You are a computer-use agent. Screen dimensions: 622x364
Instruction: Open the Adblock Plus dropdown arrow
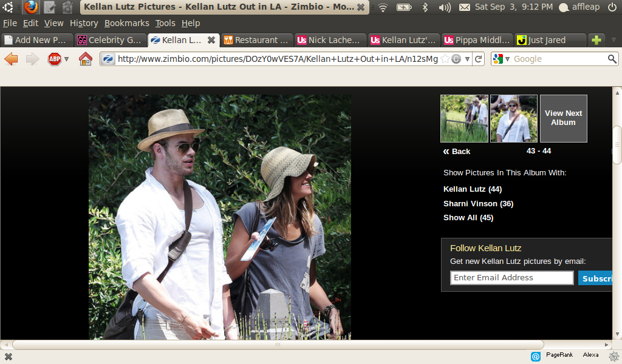67,59
